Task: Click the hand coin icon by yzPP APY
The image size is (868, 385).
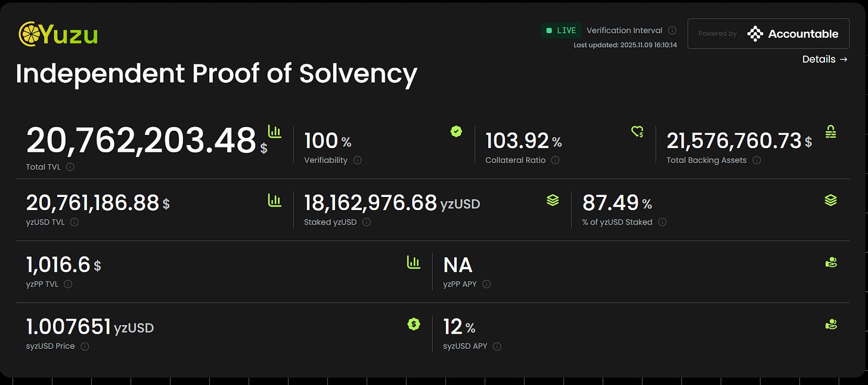Action: pyautogui.click(x=831, y=262)
